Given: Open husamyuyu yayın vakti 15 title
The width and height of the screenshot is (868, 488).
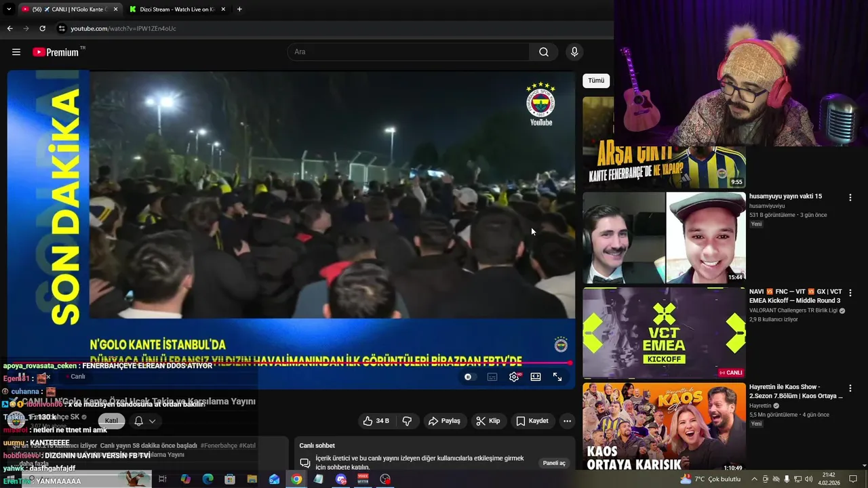Looking at the screenshot, I should (x=785, y=197).
